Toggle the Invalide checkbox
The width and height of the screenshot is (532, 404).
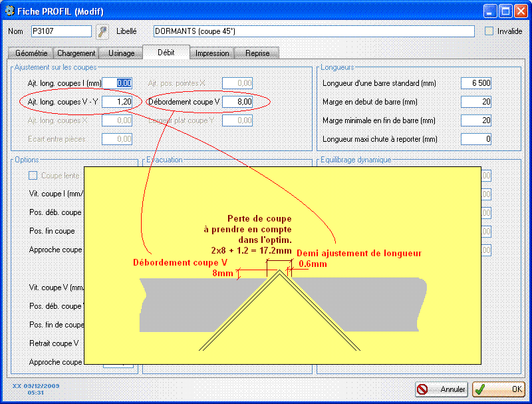pyautogui.click(x=489, y=31)
